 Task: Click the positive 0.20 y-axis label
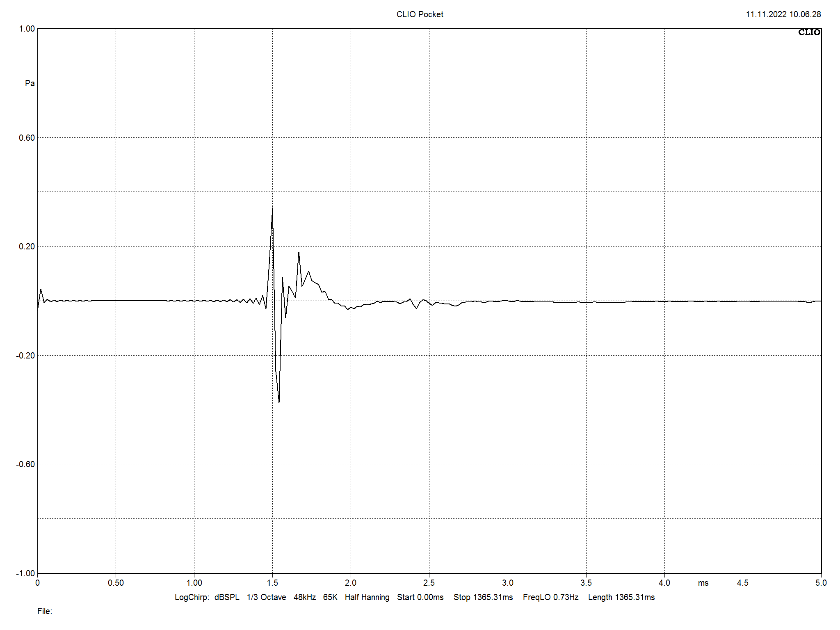point(27,247)
